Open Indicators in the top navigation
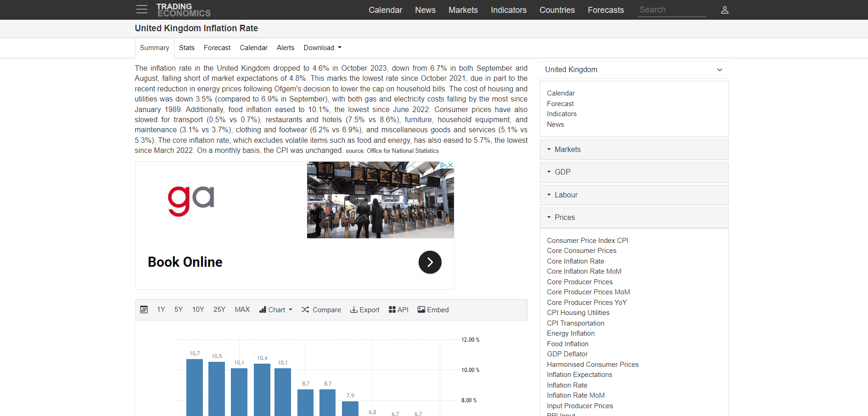Screen dimensions: 868x416 [x=508, y=10]
